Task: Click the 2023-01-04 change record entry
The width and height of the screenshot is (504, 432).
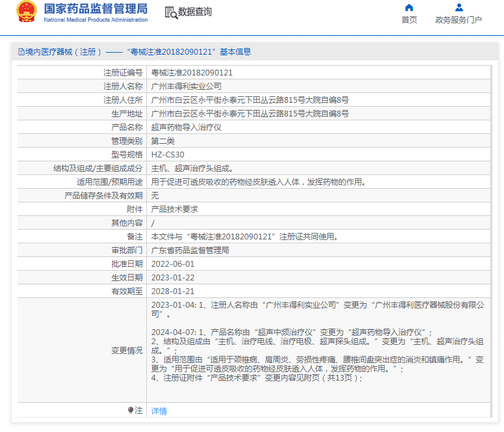Action: tap(317, 310)
